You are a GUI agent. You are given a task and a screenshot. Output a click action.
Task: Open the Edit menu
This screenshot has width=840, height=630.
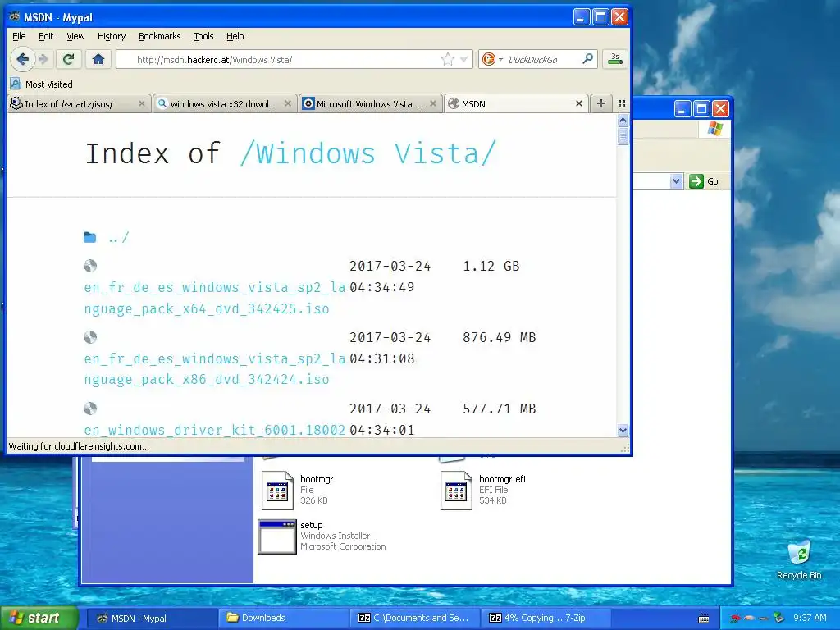pyautogui.click(x=46, y=36)
